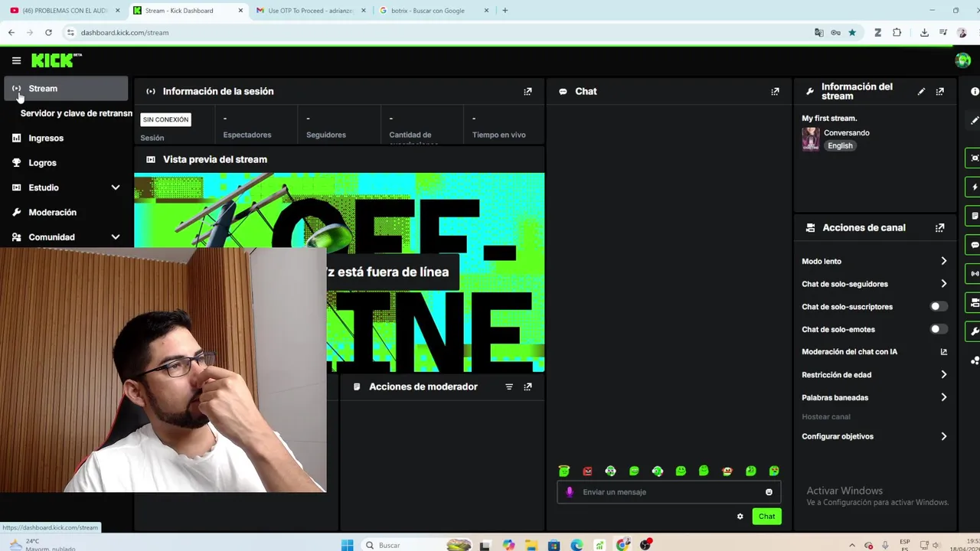980x551 pixels.
Task: Toggle Chat de solo-suscriptores switch
Action: pyautogui.click(x=938, y=306)
